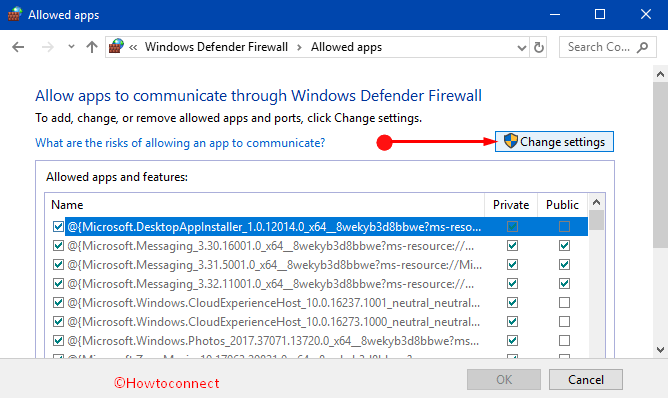
Task: Select the CloudExperienceHost_10.0.16273.1000 row
Action: coord(317,322)
